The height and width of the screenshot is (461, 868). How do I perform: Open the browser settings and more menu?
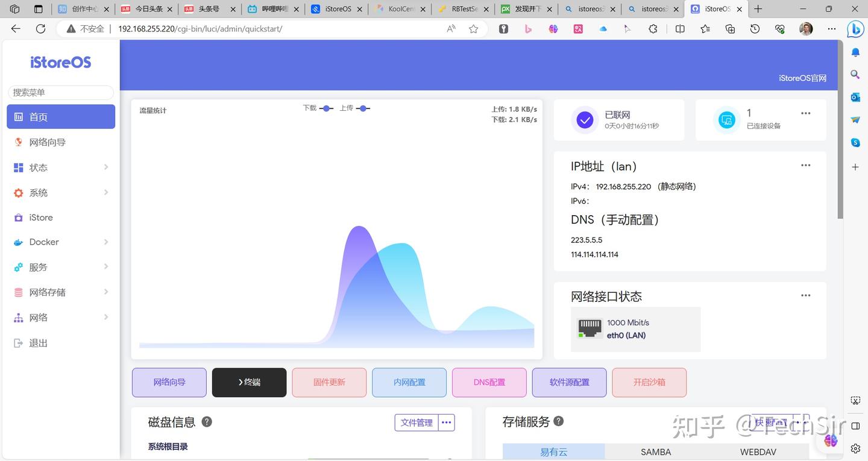click(832, 29)
